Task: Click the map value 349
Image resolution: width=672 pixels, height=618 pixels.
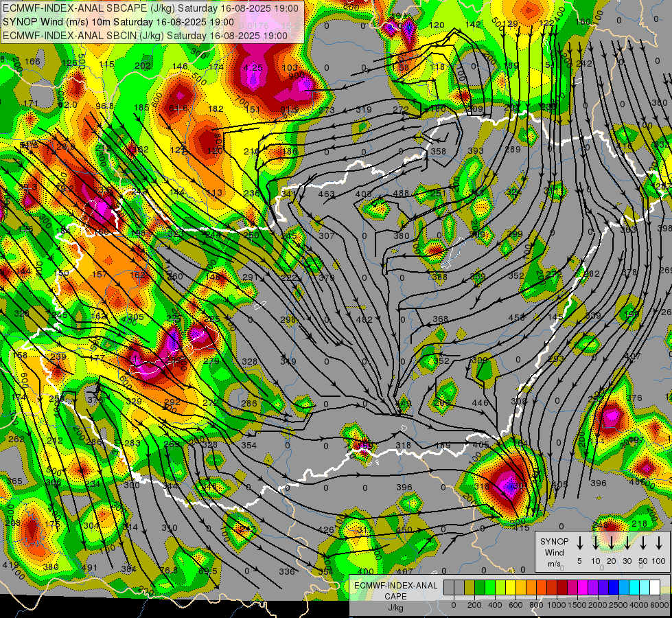Action: [x=288, y=362]
